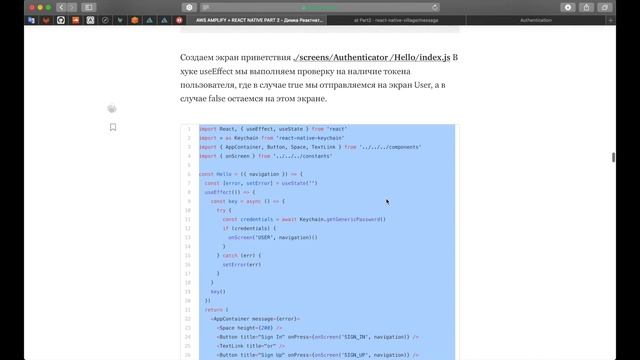Click code line importing React, useEffect, useState

(273, 129)
